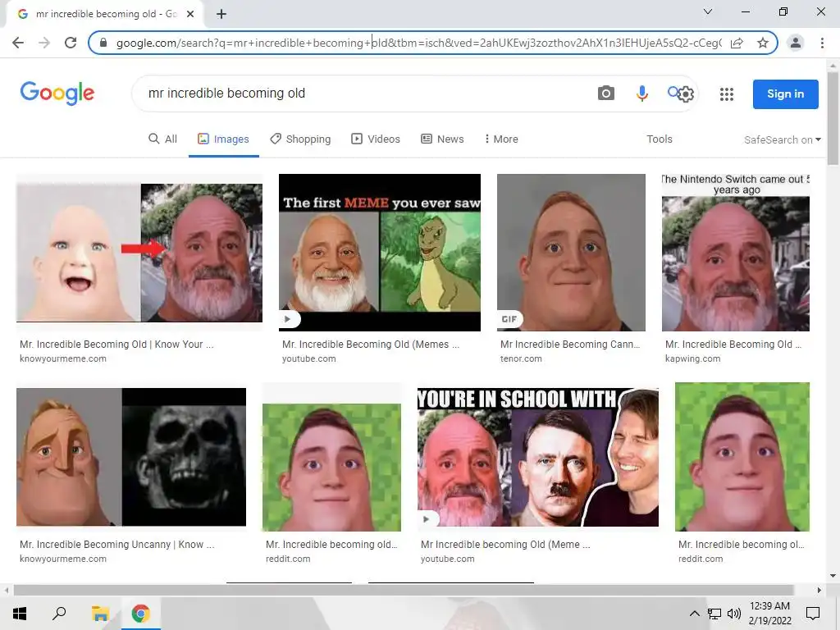The width and height of the screenshot is (840, 630).
Task: Start voice search with the microphone icon
Action: (x=641, y=94)
